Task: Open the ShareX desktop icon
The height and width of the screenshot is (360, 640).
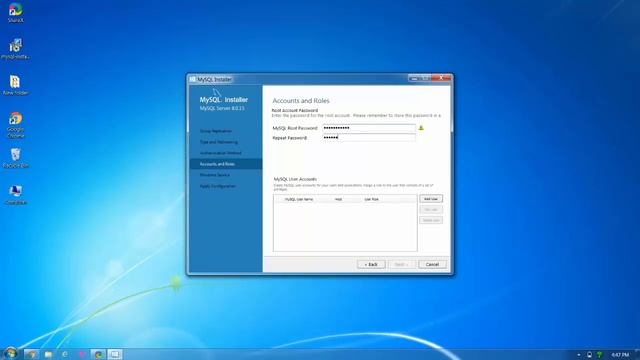Action: (16, 12)
